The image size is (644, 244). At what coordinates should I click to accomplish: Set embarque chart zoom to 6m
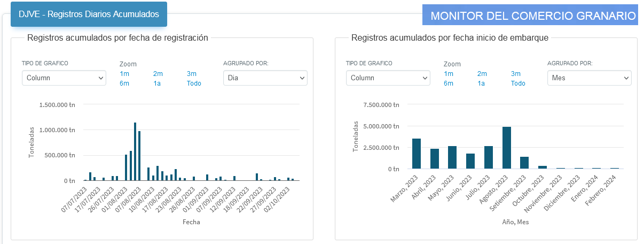[449, 83]
